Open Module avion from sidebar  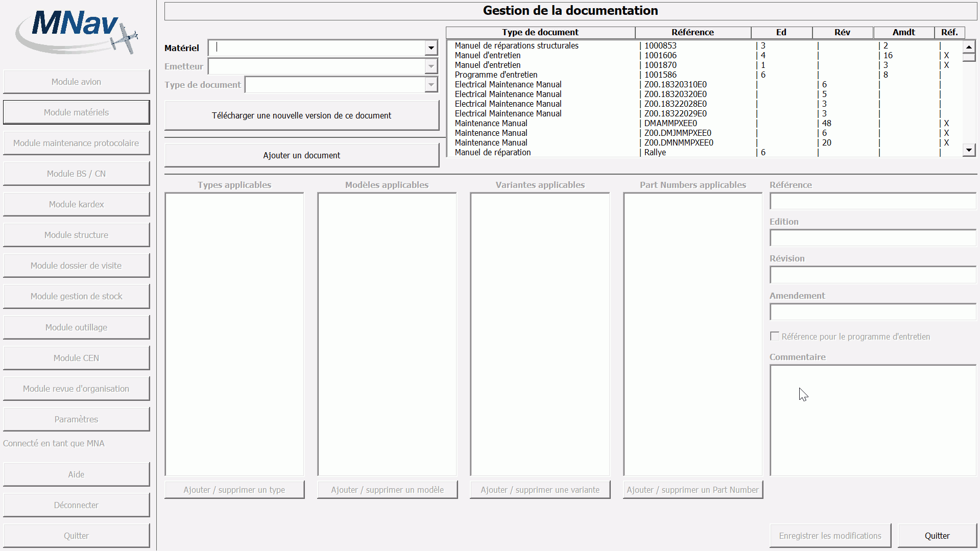76,82
